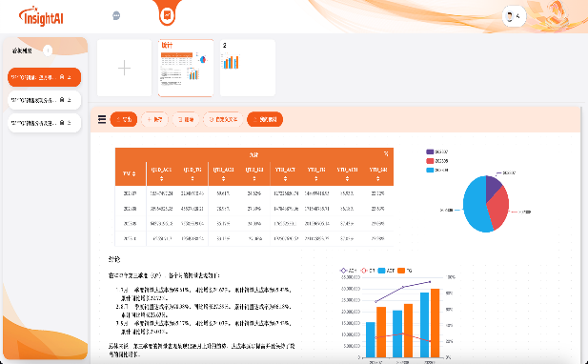
Task: Sort the table by QTD_GR column
Action: [x=254, y=179]
